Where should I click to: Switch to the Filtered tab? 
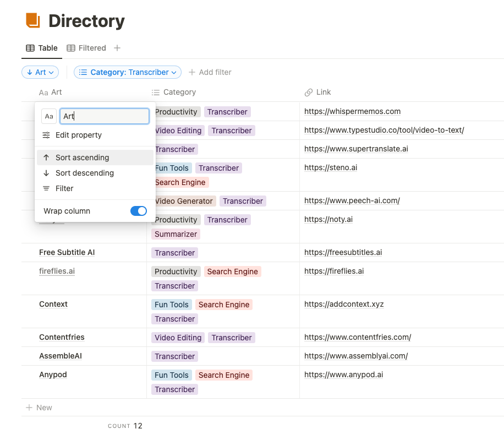92,48
